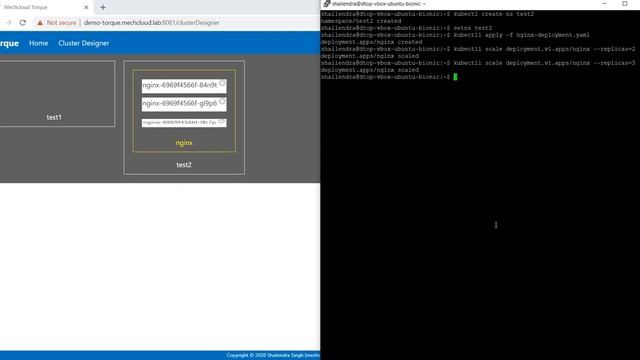
Task: Click the green terminal cursor prompt
Action: [x=456, y=77]
